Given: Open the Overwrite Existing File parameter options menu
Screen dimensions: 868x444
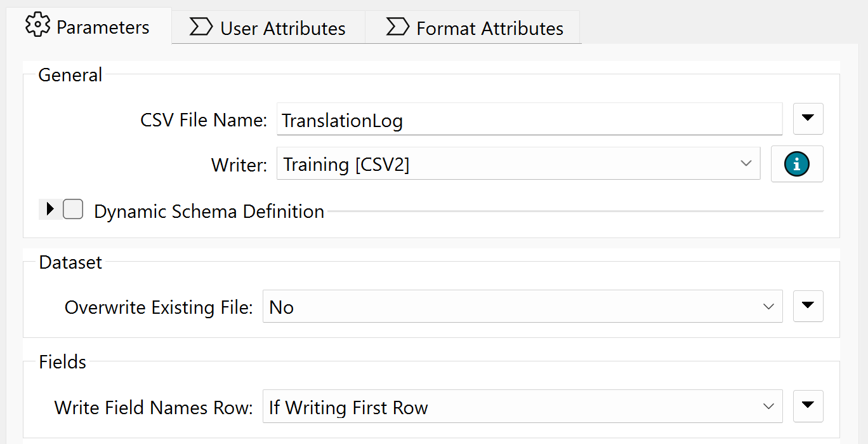Looking at the screenshot, I should click(808, 306).
